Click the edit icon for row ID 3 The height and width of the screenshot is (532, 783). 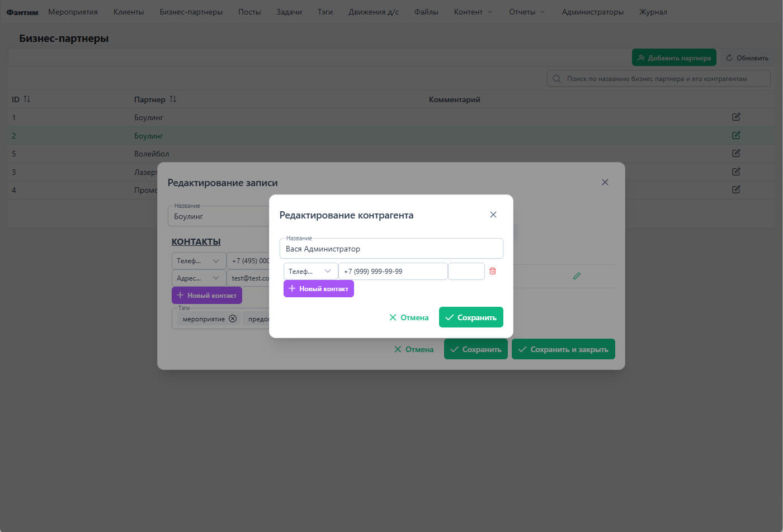735,172
